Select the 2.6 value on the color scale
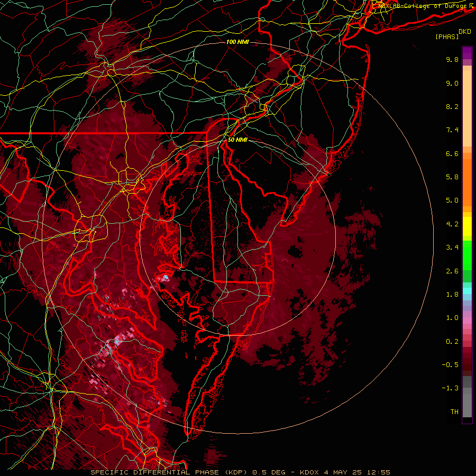 click(x=452, y=271)
